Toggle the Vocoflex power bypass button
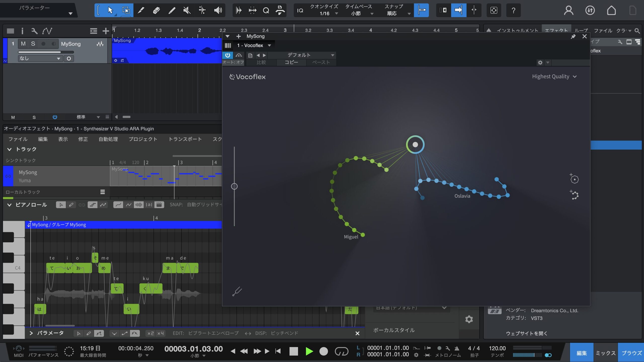This screenshot has width=644, height=362. tap(228, 55)
